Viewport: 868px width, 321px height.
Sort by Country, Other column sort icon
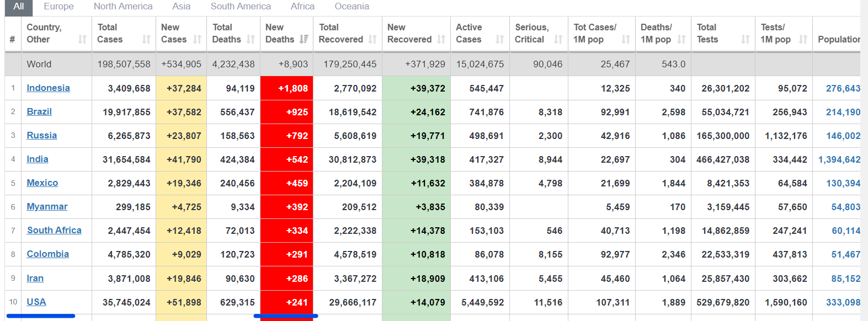[x=82, y=39]
